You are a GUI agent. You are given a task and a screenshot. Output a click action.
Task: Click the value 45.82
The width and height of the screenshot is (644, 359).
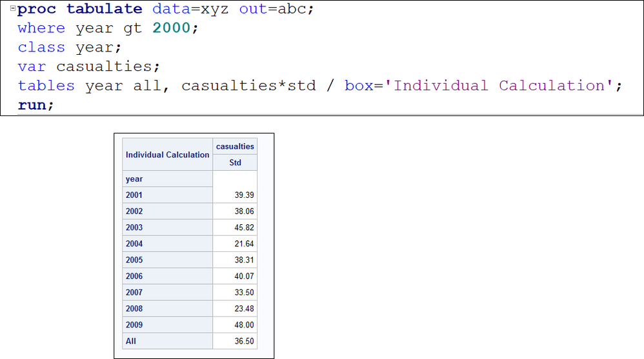[244, 228]
